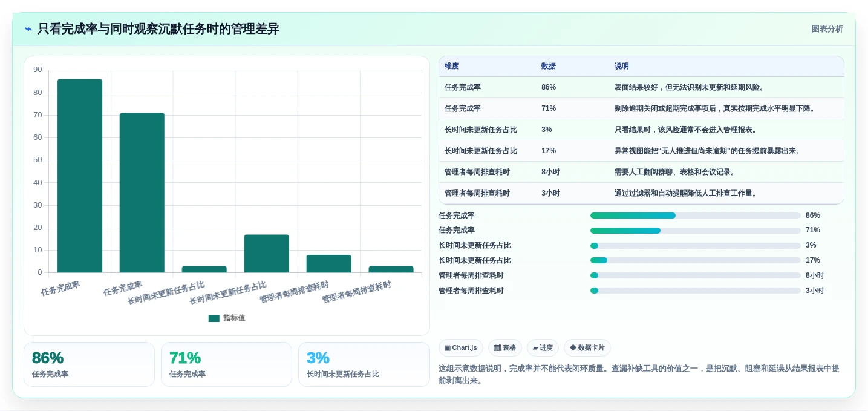This screenshot has width=868, height=411.
Task: Click the y-axis tick label 50
Action: pos(38,160)
